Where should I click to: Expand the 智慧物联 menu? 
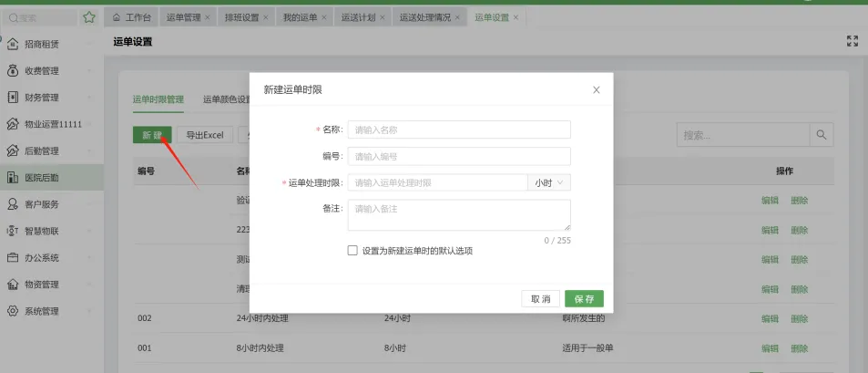click(x=89, y=231)
